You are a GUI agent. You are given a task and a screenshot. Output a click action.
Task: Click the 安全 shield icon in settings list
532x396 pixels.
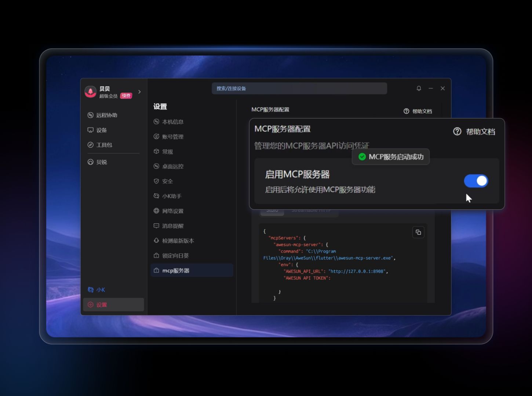point(156,181)
